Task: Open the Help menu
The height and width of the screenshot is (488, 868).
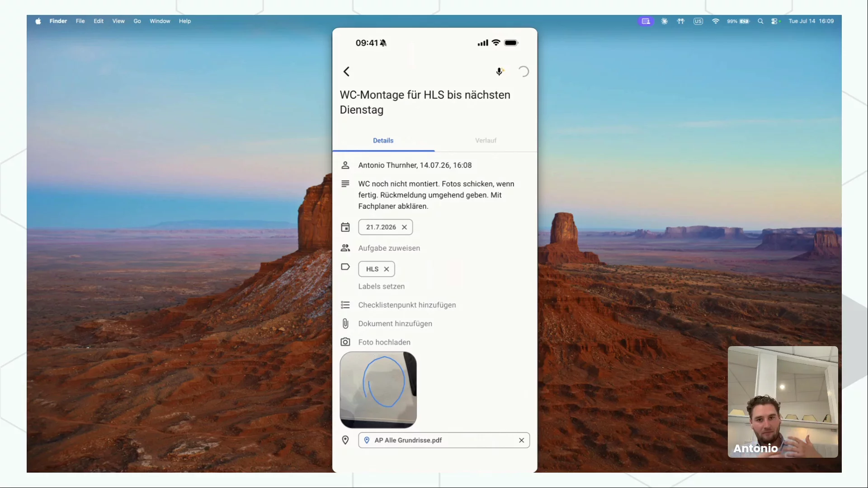Action: click(185, 21)
